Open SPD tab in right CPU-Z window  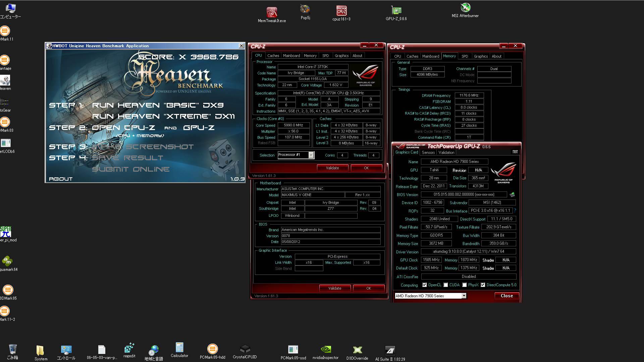(465, 56)
